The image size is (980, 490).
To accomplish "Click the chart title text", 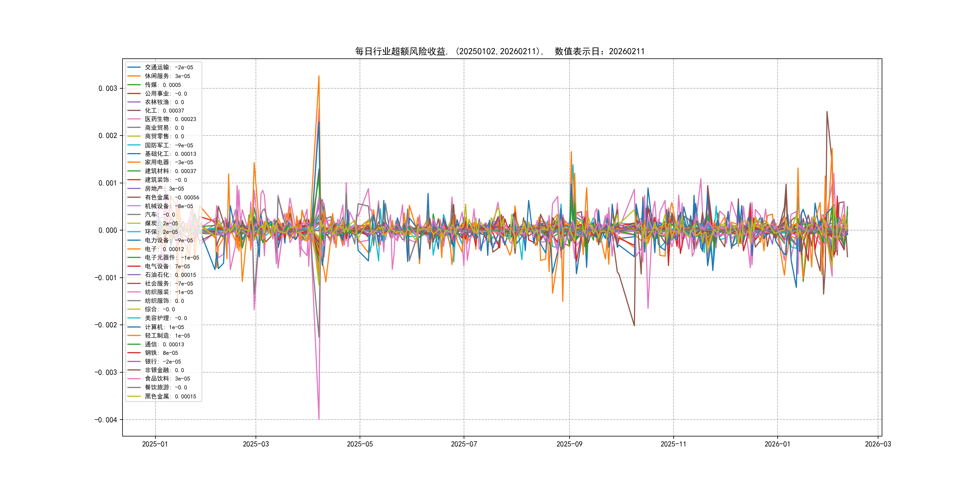I will (499, 51).
